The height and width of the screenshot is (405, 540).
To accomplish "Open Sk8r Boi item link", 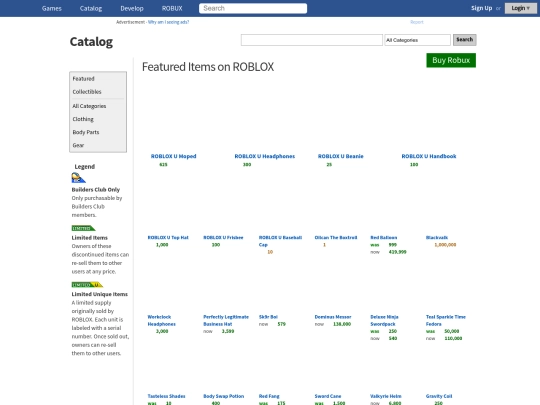I will pos(268,317).
